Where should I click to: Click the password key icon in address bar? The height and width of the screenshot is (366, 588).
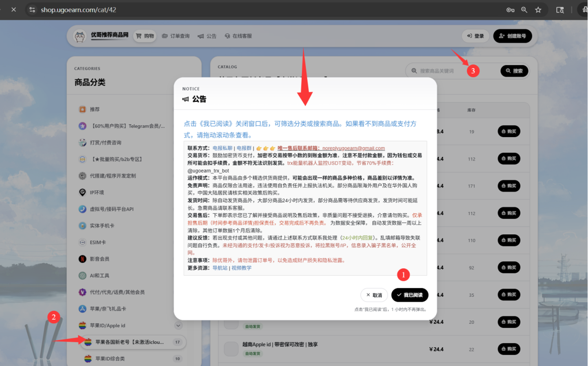click(510, 10)
